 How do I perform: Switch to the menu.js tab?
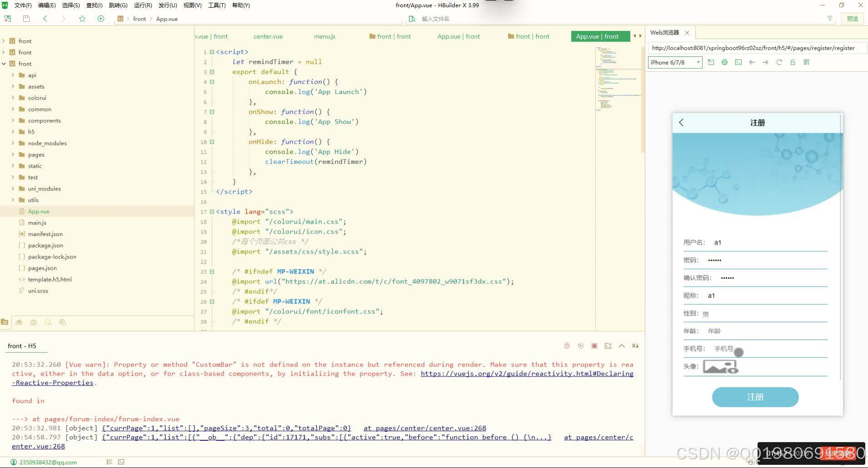tap(324, 36)
